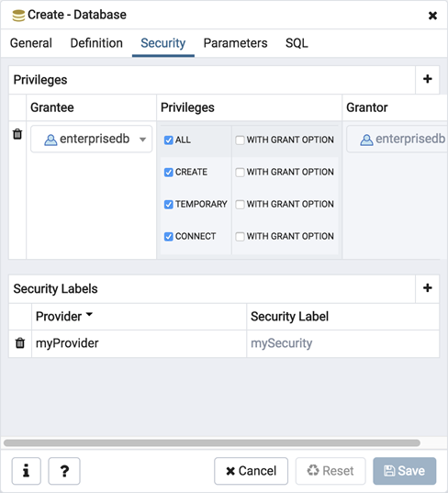
Task: Select the Security tab
Action: 162,43
